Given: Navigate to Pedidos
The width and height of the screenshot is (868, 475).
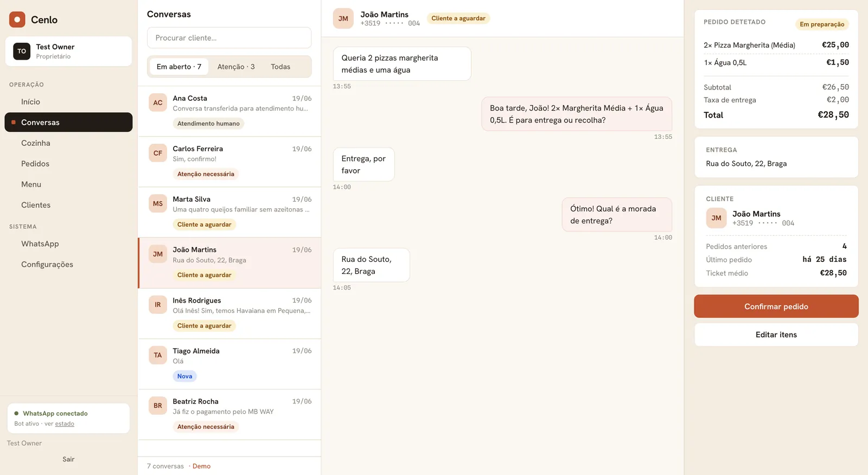Looking at the screenshot, I should click(x=68, y=164).
